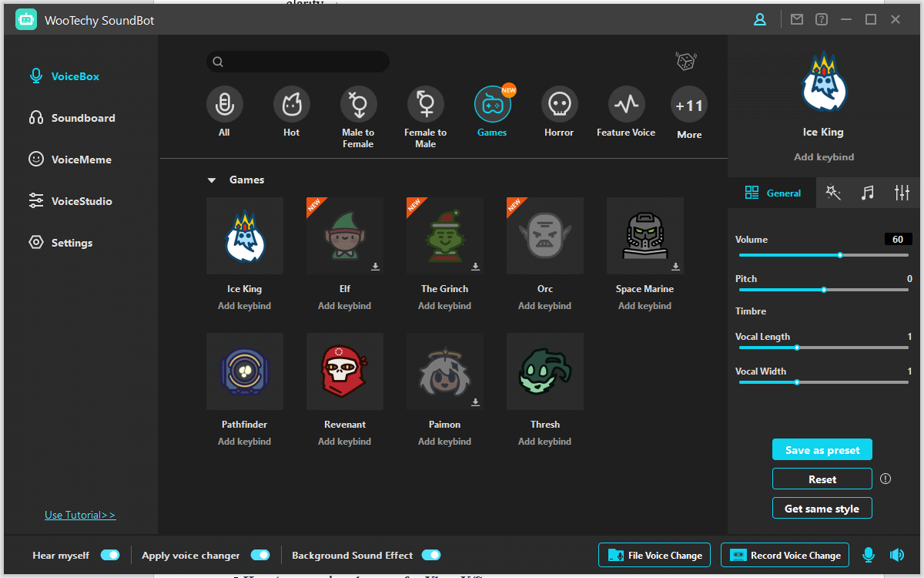Open the Feature Voice category
The width and height of the screenshot is (924, 578).
[x=626, y=104]
